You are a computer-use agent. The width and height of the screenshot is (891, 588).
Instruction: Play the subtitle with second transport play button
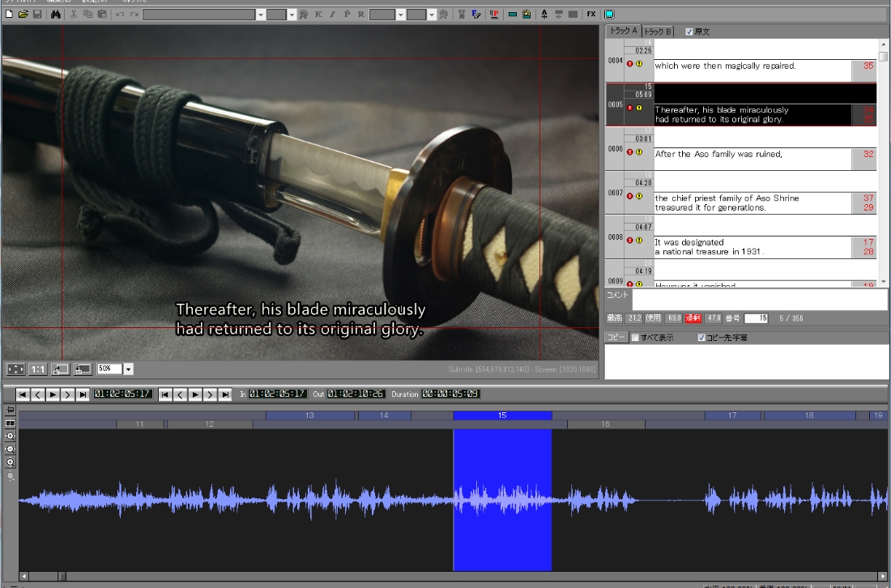[195, 394]
